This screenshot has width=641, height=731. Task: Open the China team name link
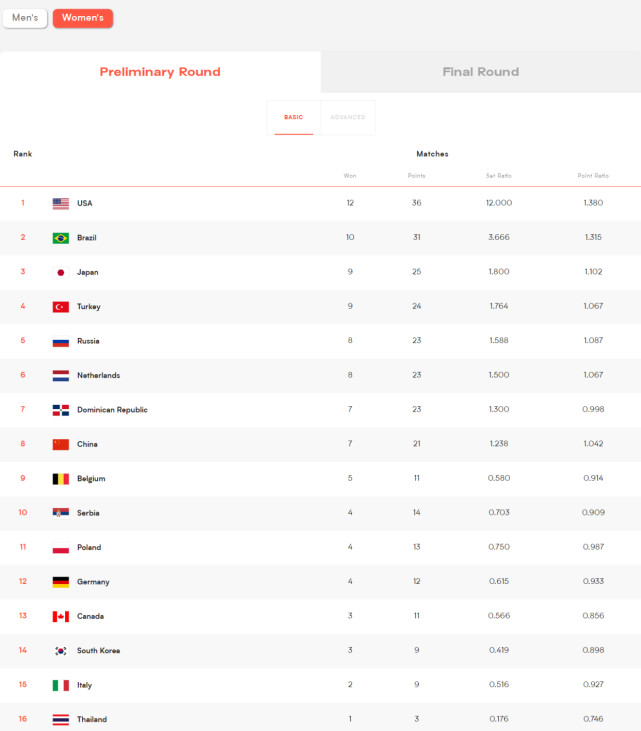coord(87,444)
